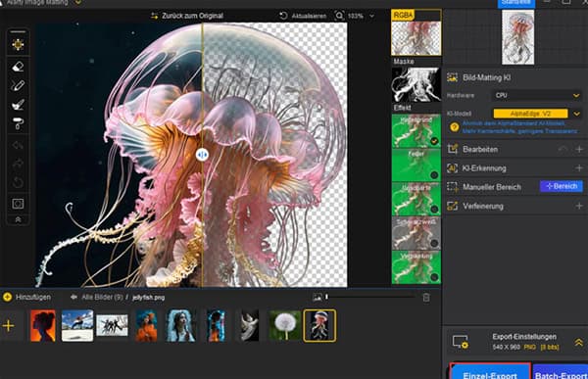Image resolution: width=588 pixels, height=379 pixels.
Task: Collapse Bearbeiten with the up chevron
Action: coord(563,149)
